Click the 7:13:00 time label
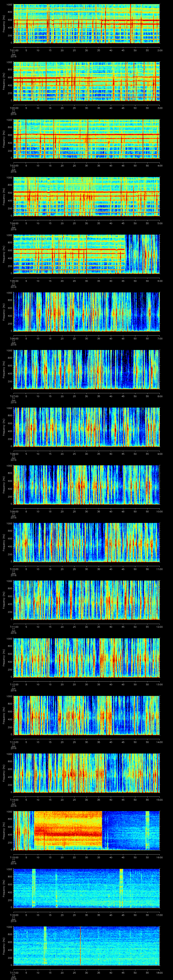The height and width of the screenshot is (980, 173). 14,742
